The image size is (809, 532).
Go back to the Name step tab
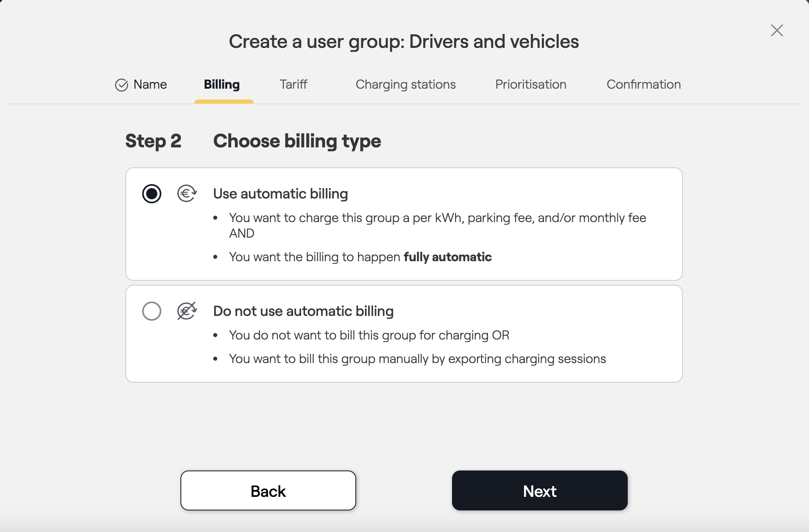(150, 85)
